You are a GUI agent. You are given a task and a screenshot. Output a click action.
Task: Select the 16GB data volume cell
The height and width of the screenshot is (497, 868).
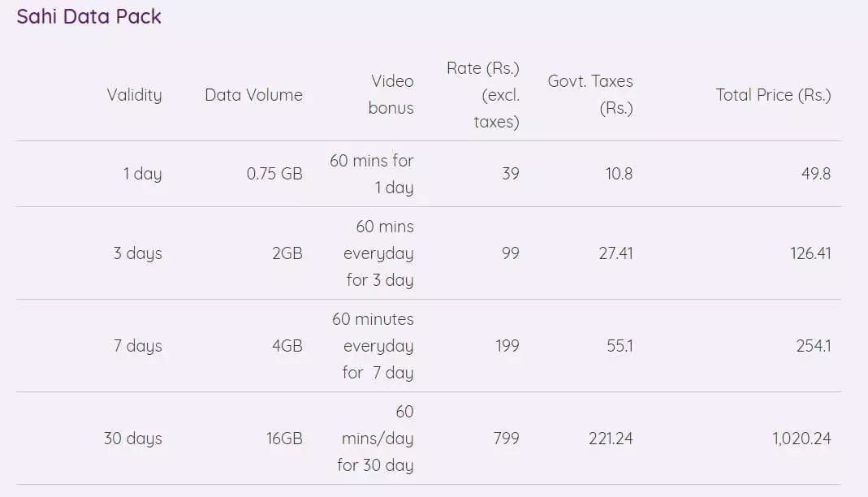[284, 439]
